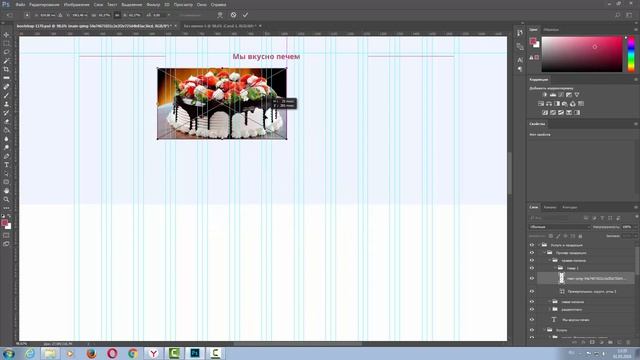
Task: Open the layer opacity dropdown arrow
Action: tap(635, 227)
